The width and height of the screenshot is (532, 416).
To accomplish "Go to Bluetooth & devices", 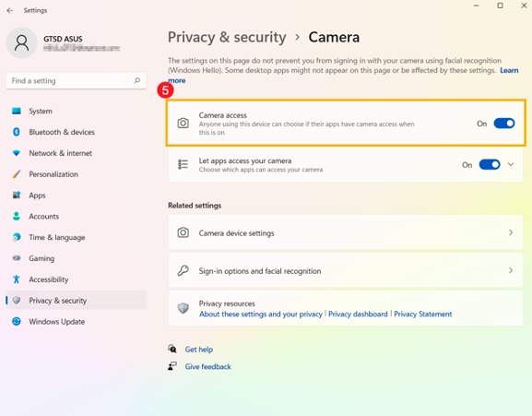I will coord(76,132).
